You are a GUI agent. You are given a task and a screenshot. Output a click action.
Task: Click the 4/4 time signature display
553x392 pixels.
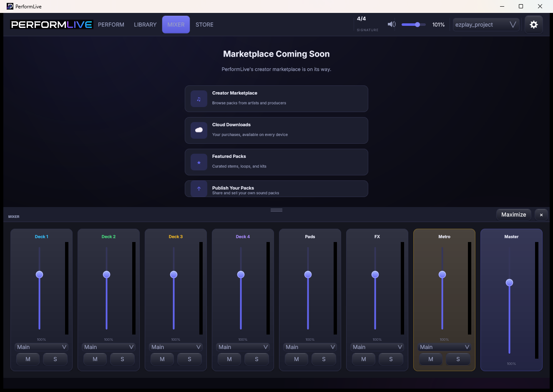[x=362, y=19]
